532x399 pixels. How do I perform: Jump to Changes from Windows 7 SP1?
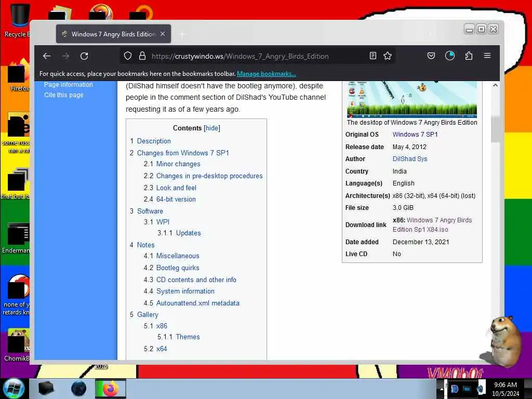(x=183, y=153)
